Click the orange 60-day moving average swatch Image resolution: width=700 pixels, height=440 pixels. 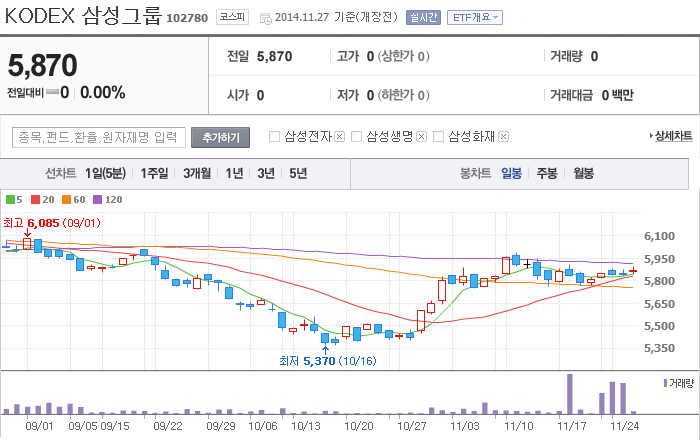[x=67, y=199]
